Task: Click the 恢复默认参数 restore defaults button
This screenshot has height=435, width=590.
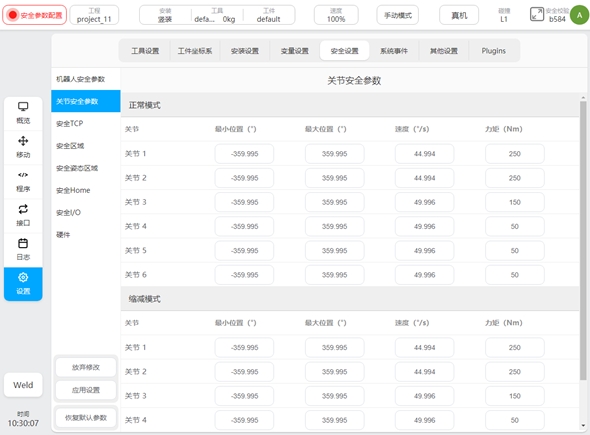Action: point(86,418)
